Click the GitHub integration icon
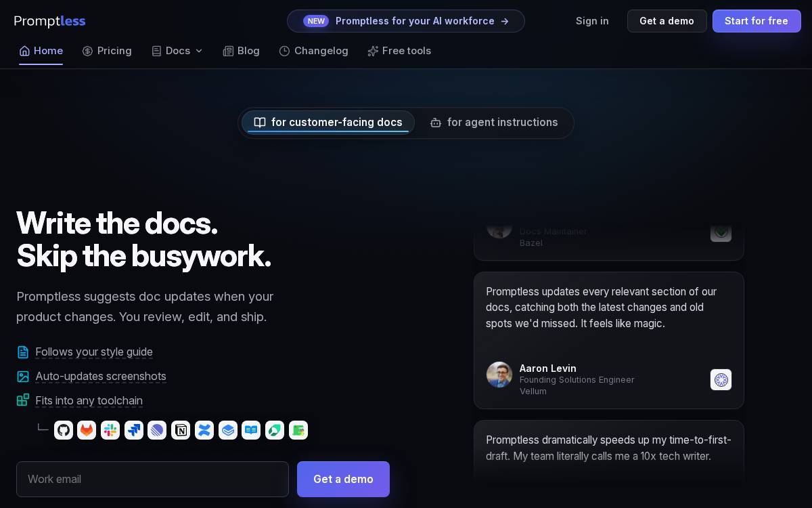The image size is (812, 508). point(64,430)
